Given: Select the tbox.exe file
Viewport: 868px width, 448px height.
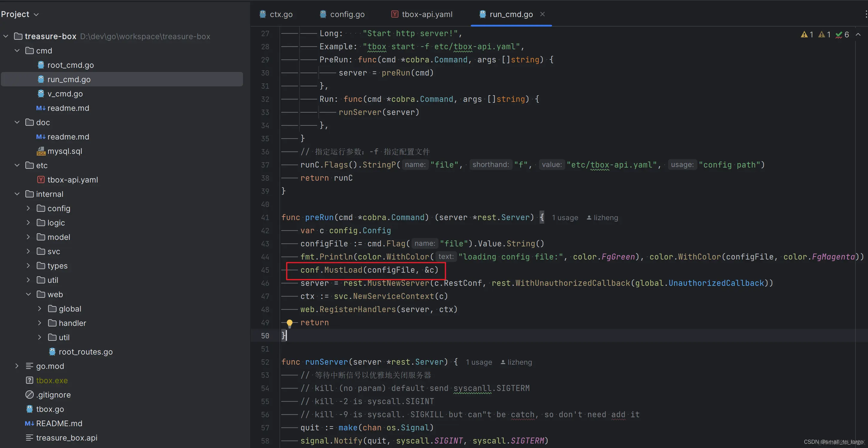Looking at the screenshot, I should pos(52,380).
